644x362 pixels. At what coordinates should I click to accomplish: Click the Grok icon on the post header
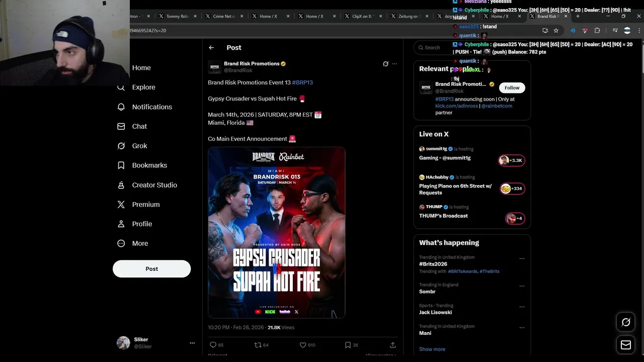click(385, 64)
